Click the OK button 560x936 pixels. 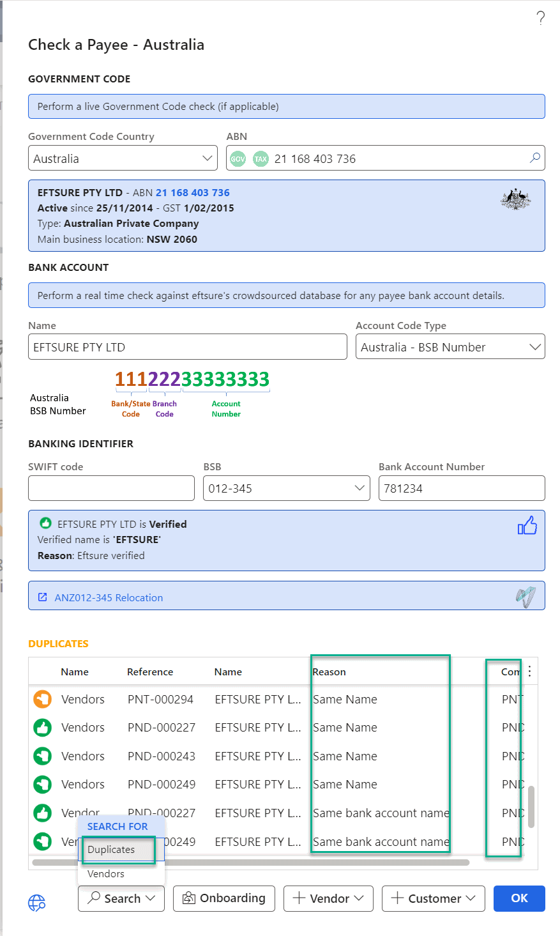pos(519,898)
